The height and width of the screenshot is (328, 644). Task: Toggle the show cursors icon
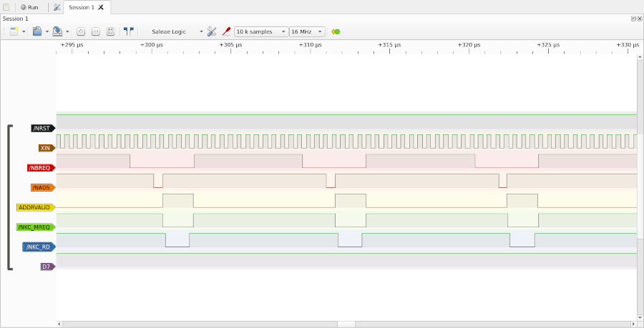tap(129, 31)
